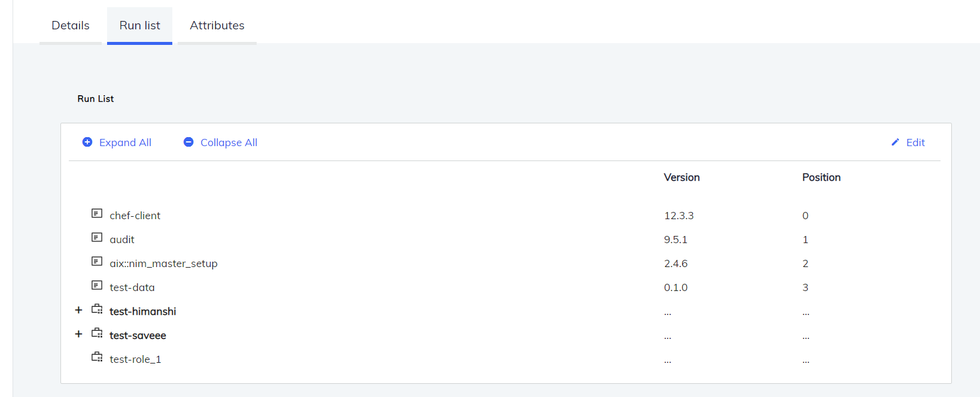Click the recipe icon beside test-data
The image size is (980, 397).
tap(96, 285)
